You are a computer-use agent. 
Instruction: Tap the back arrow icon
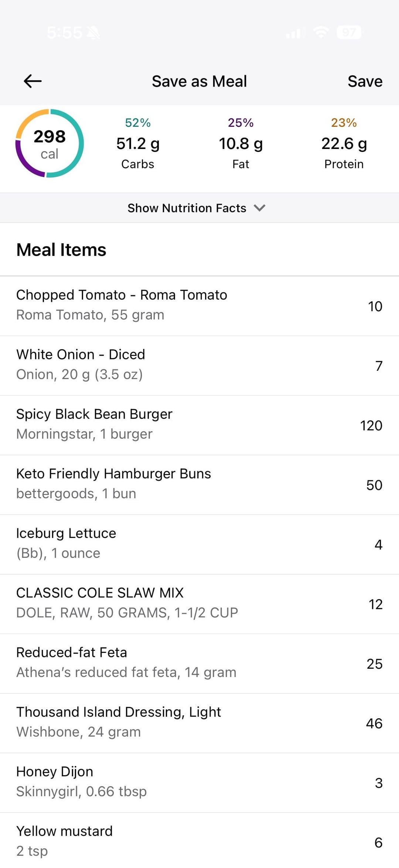click(33, 81)
